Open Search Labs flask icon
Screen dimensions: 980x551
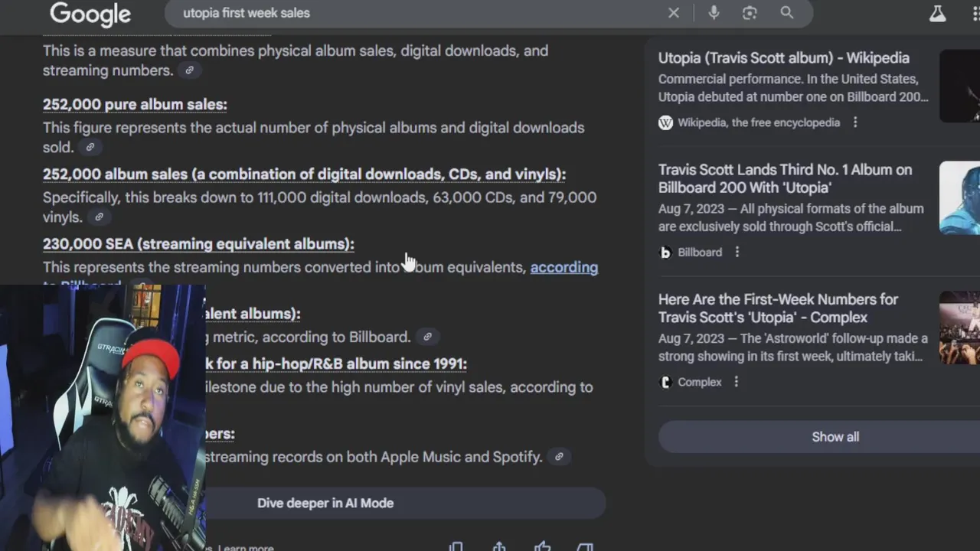coord(937,14)
